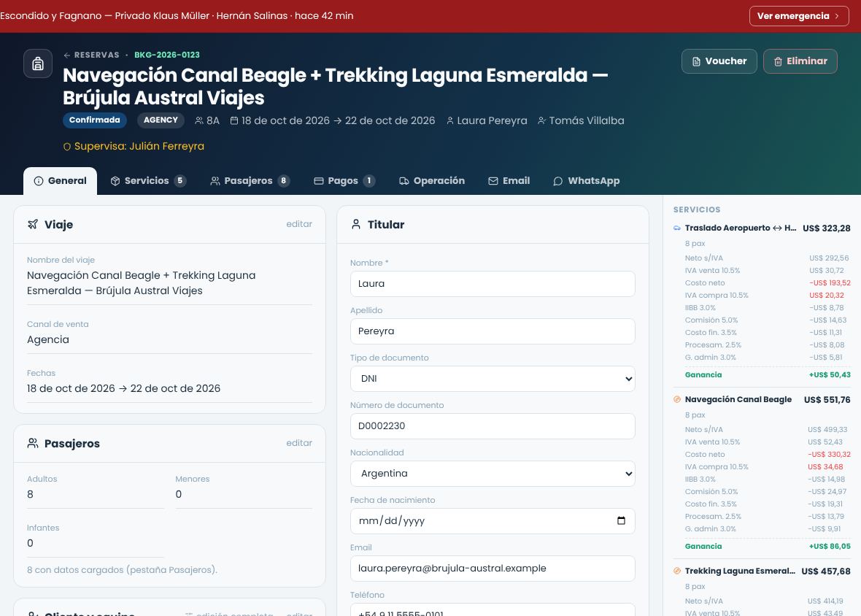
Task: Click the Nombre field containing Laura
Action: coord(493,284)
